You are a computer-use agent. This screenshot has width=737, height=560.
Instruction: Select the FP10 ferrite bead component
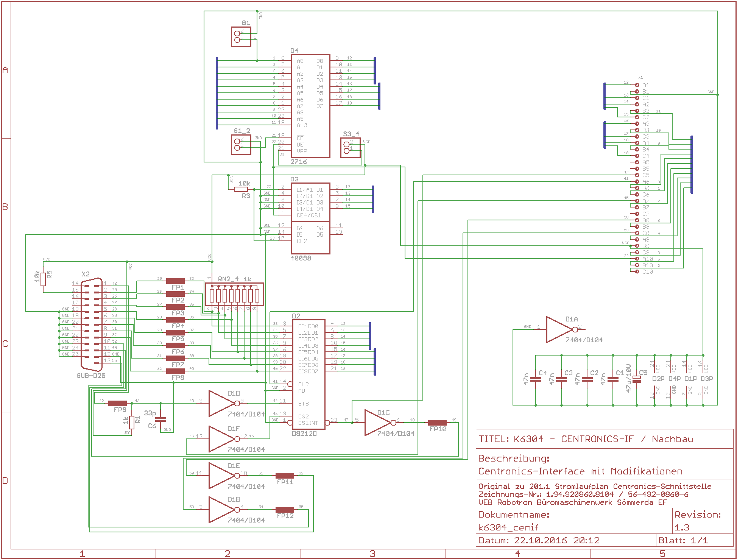[437, 423]
